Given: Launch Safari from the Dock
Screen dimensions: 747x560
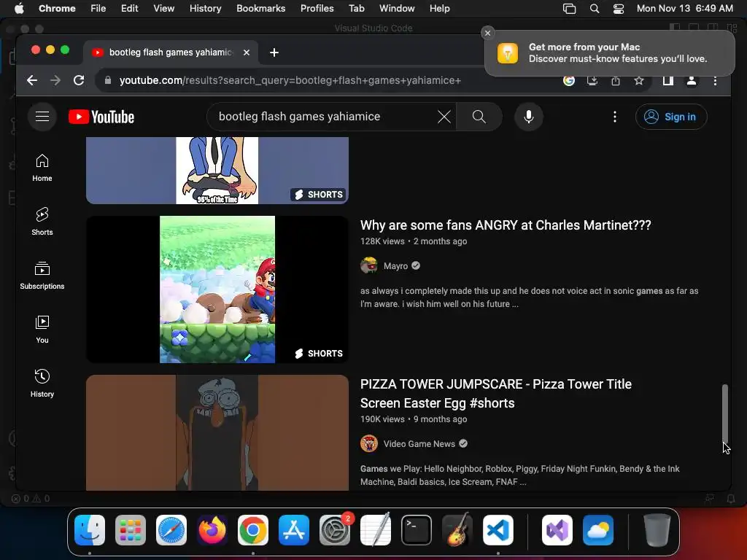Looking at the screenshot, I should tap(171, 530).
